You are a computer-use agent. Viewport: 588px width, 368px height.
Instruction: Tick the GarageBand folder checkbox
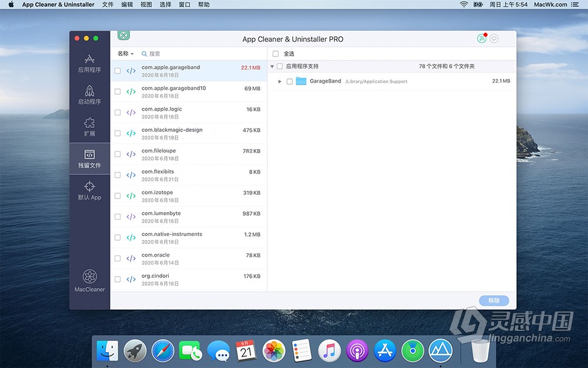point(289,81)
